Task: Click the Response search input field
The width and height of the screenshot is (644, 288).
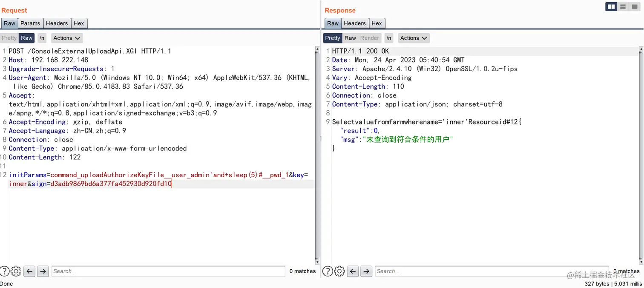Action: click(x=492, y=271)
